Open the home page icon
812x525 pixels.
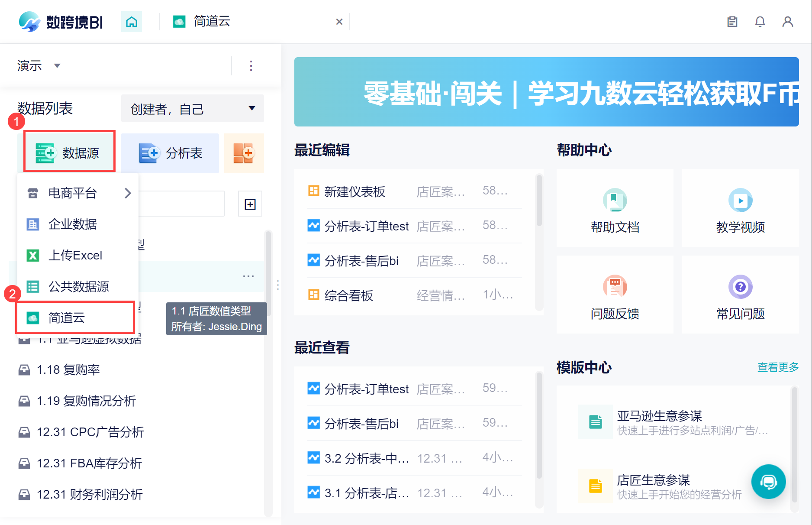click(x=132, y=22)
